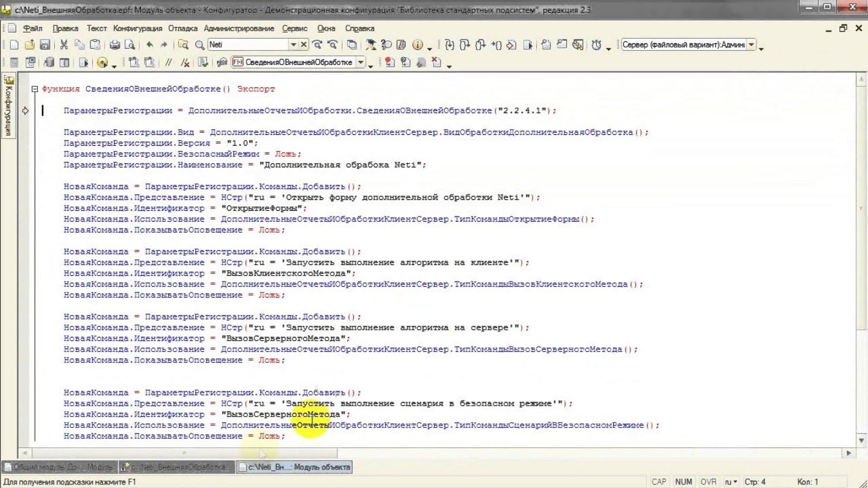
Task: Open the Окна menu
Action: coord(326,28)
